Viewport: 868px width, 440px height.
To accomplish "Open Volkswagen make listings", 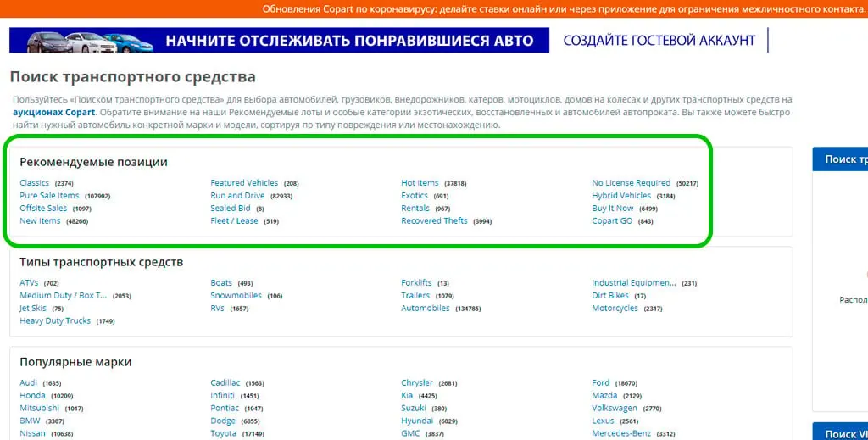I will 615,409.
